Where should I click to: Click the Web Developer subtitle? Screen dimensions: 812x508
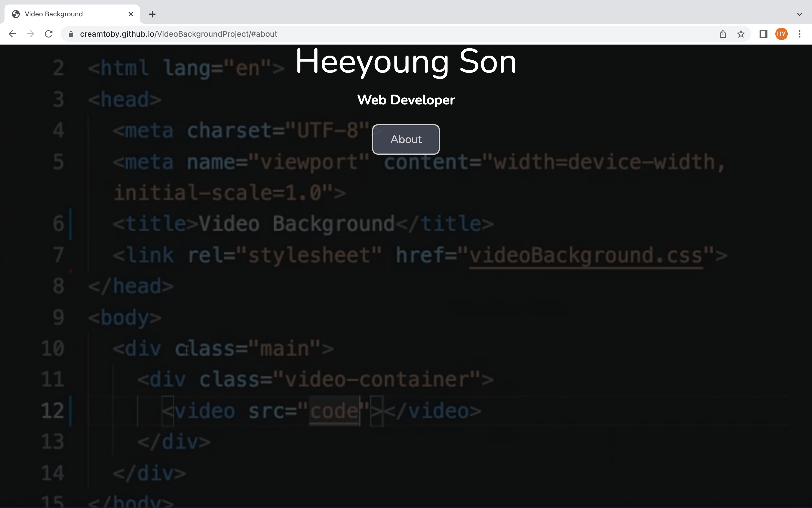click(406, 100)
